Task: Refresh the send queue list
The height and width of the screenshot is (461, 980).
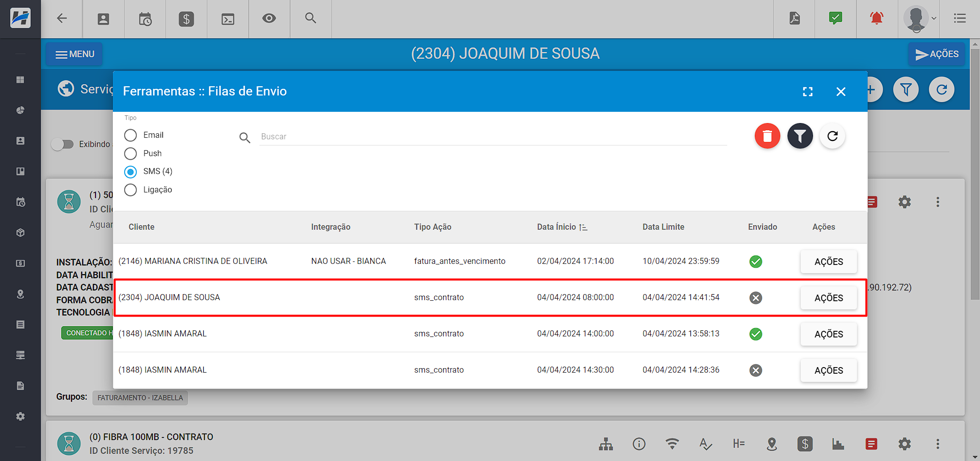Action: click(x=832, y=136)
